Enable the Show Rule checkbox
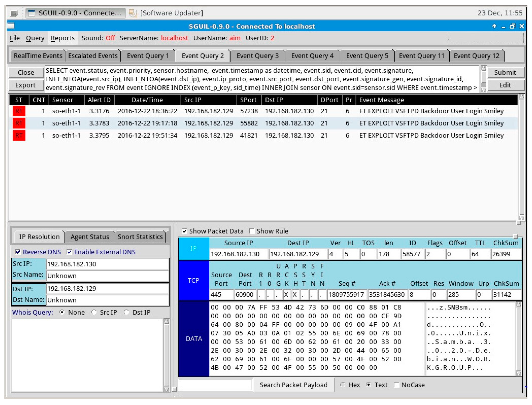 click(252, 231)
